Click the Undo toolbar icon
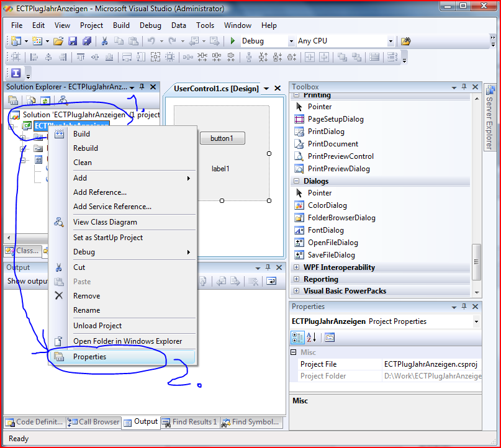501x448 pixels. [151, 41]
